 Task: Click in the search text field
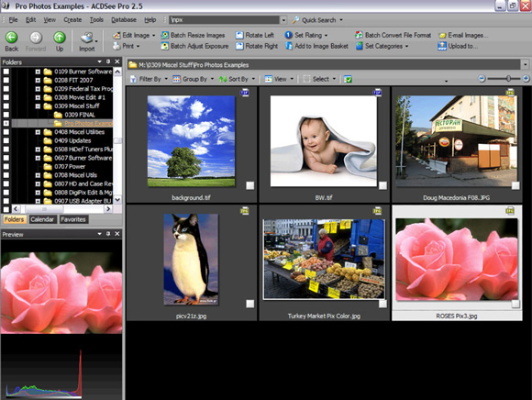(224, 20)
